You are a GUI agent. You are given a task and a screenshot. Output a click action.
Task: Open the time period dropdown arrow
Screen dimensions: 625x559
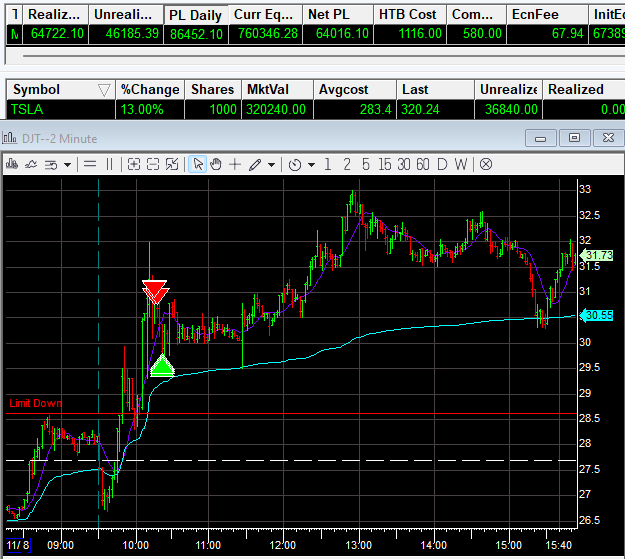point(311,165)
